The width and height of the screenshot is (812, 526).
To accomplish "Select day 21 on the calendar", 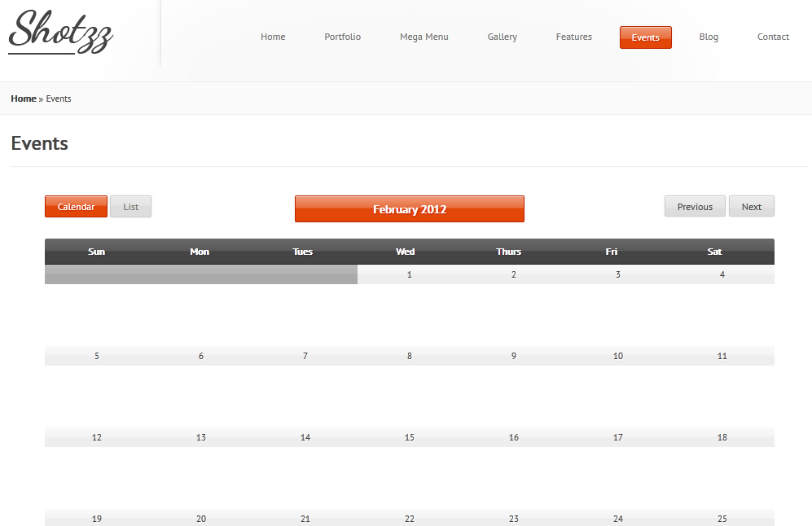I will click(305, 518).
